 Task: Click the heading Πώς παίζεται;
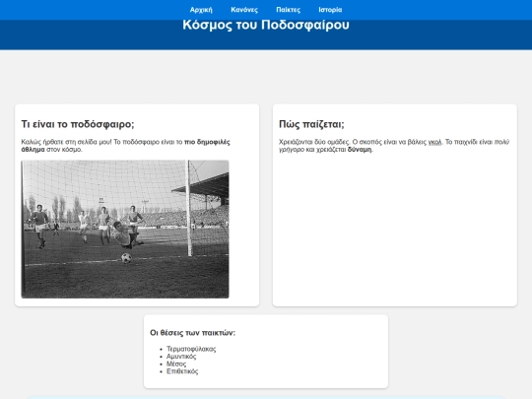pyautogui.click(x=311, y=124)
